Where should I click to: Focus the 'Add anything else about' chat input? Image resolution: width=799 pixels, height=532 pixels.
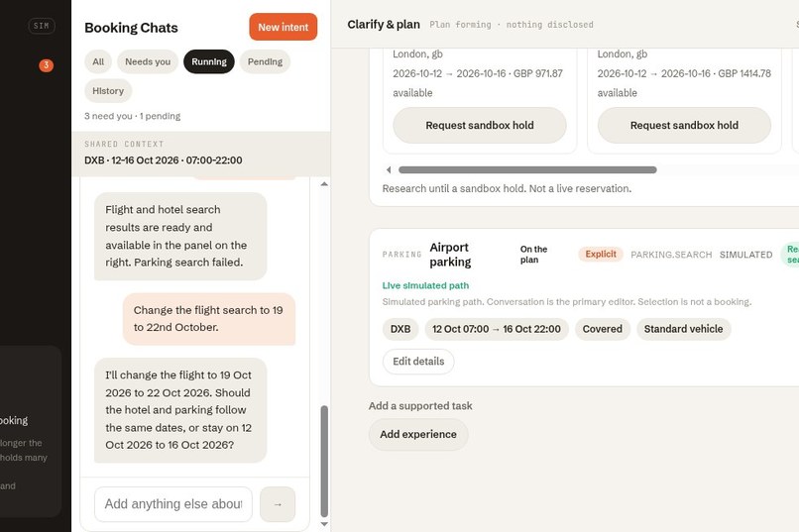coord(173,504)
